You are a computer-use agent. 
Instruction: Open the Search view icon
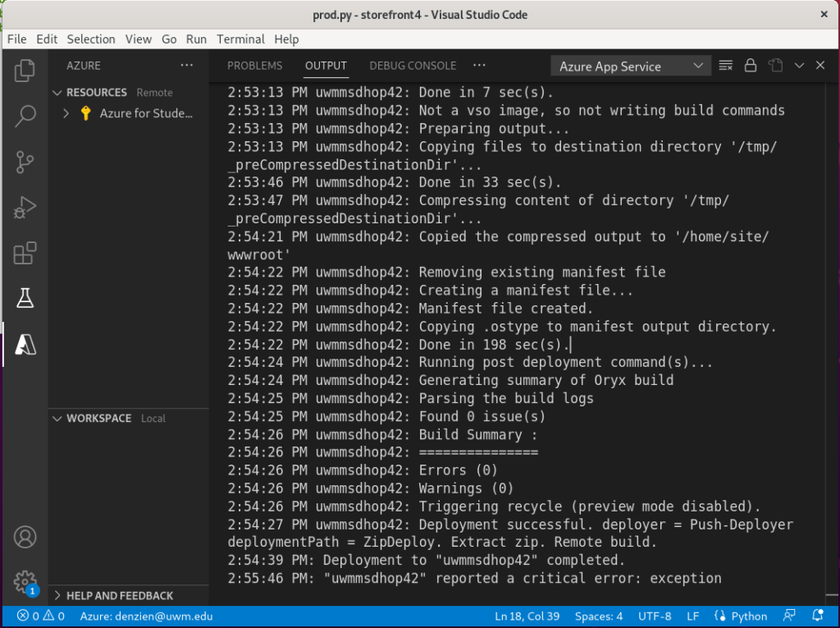click(x=25, y=115)
